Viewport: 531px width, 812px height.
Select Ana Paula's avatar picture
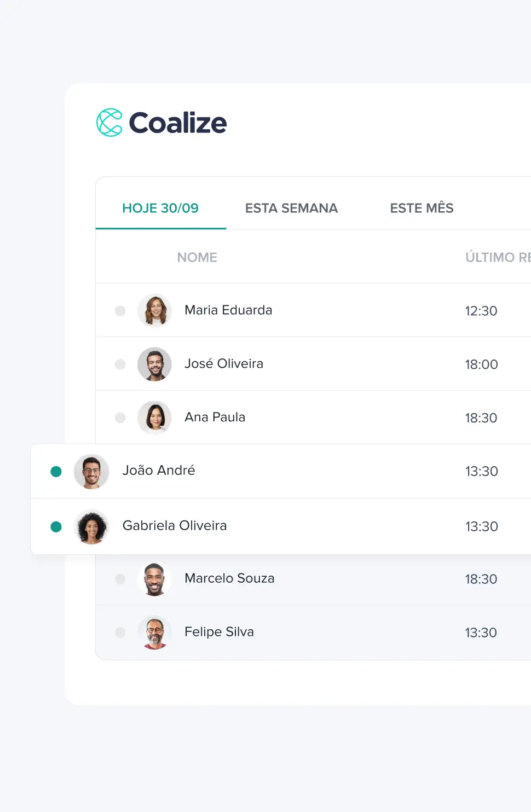(155, 417)
